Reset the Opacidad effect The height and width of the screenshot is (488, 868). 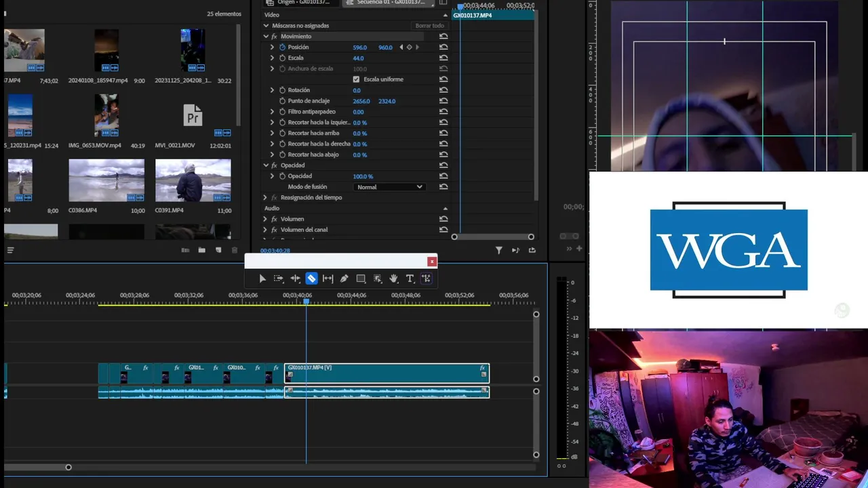click(443, 165)
